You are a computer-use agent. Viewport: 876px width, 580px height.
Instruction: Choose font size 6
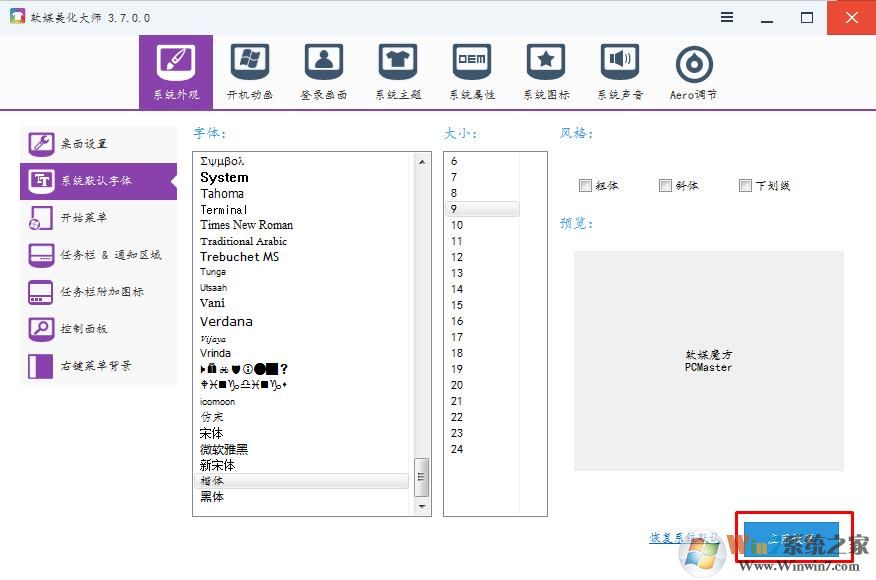pos(454,161)
